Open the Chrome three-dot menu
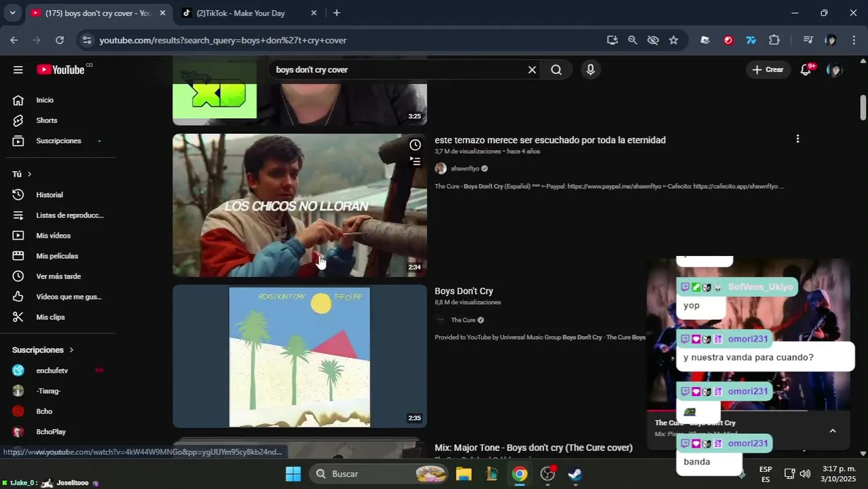The height and width of the screenshot is (489, 868). coord(854,40)
